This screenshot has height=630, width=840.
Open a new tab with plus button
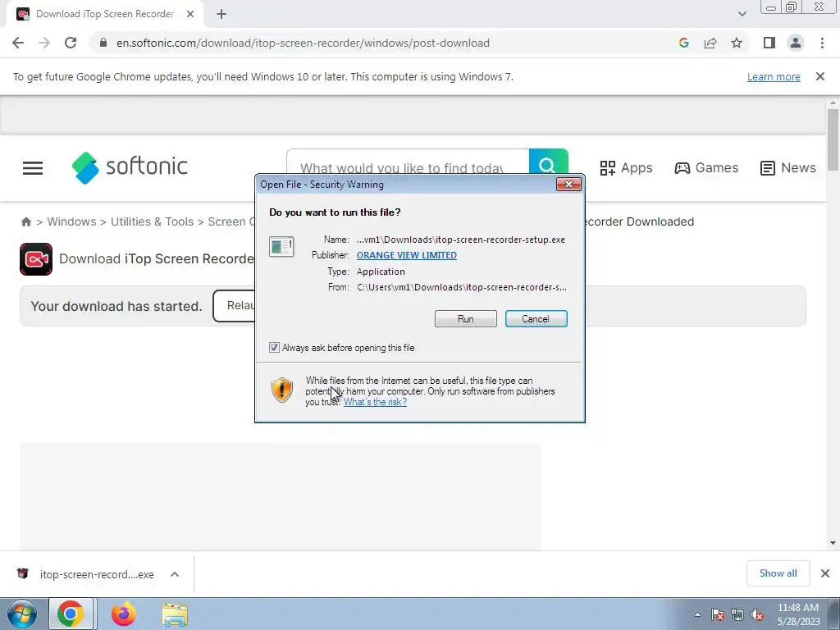point(221,15)
